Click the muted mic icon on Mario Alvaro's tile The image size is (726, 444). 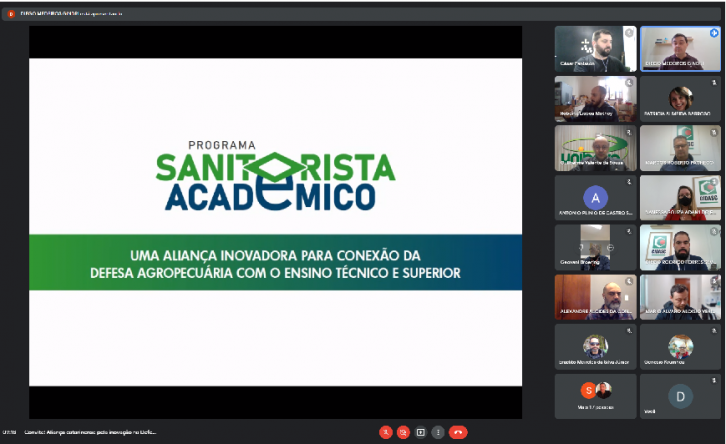point(714,281)
